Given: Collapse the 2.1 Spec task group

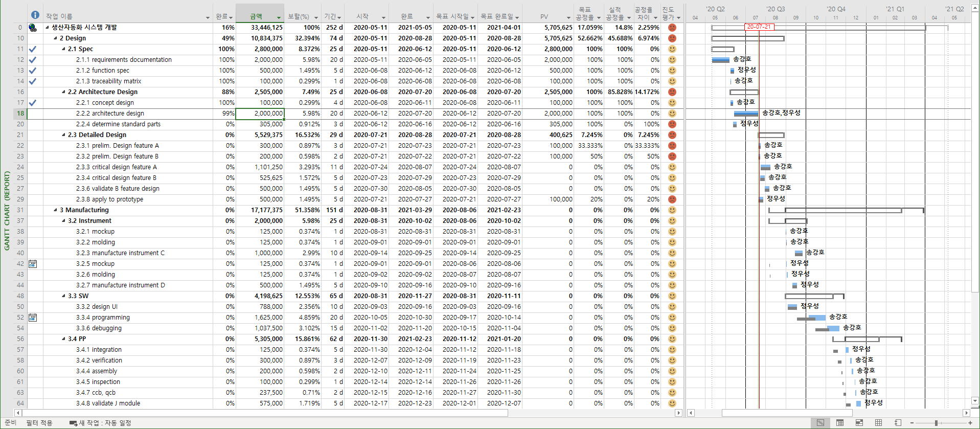Looking at the screenshot, I should (64, 49).
